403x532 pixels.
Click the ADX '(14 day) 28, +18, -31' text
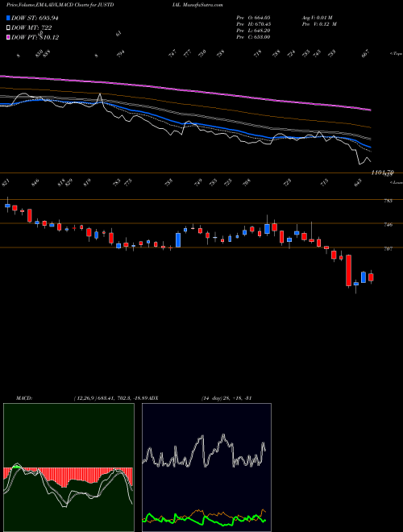coord(226,397)
